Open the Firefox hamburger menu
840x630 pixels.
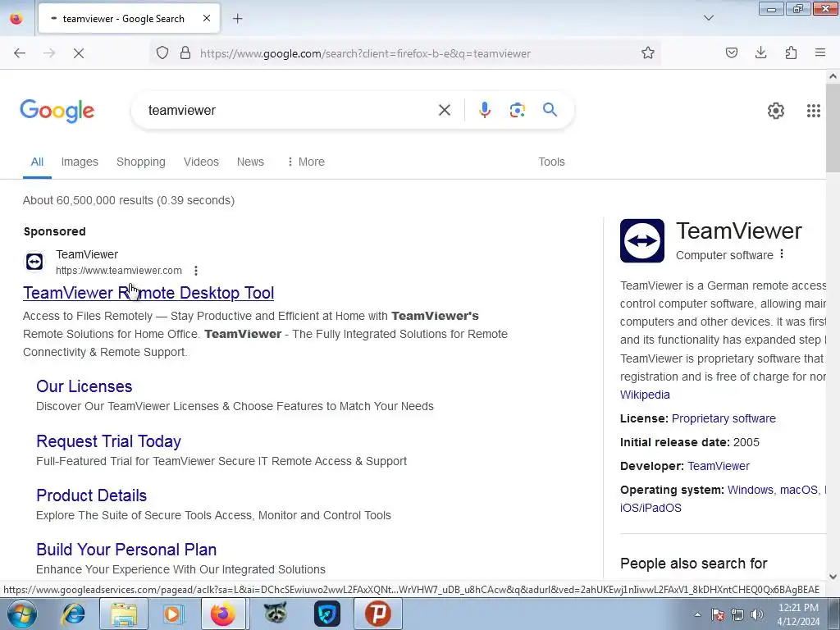820,53
